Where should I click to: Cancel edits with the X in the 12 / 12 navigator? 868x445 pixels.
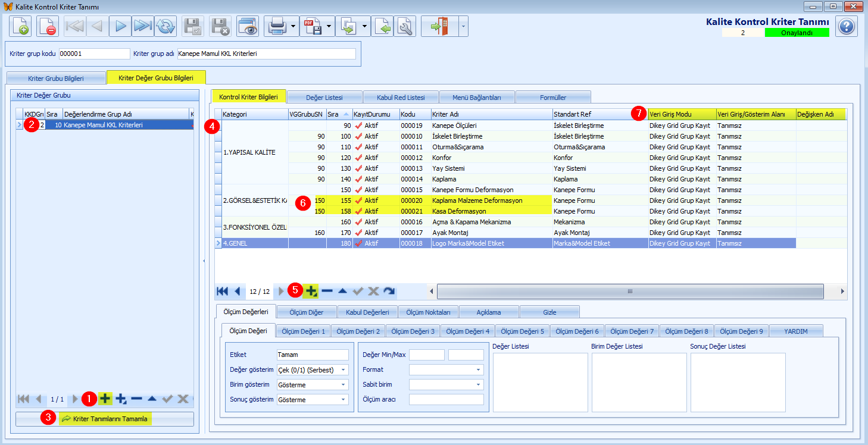[x=373, y=291]
